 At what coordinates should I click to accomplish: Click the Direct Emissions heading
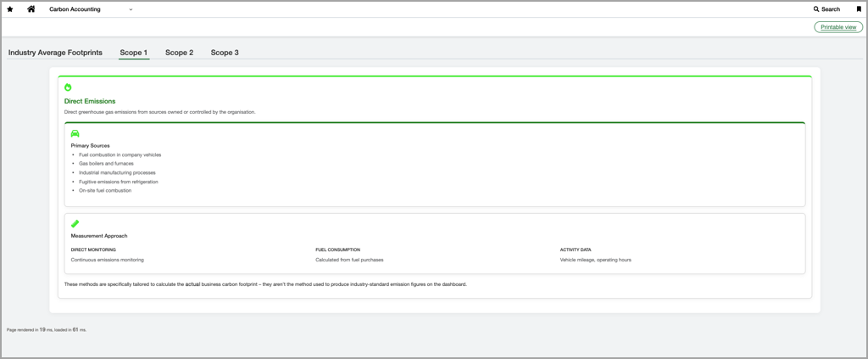(90, 101)
